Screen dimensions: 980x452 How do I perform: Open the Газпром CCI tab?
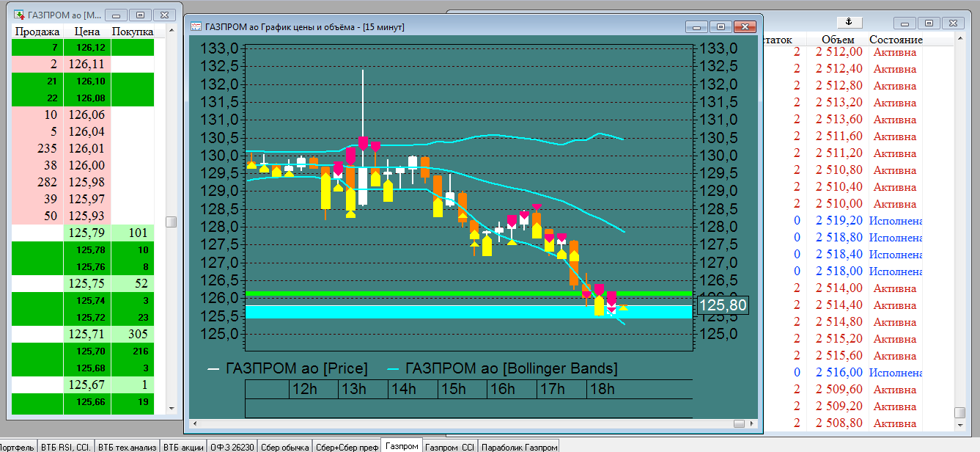450,446
